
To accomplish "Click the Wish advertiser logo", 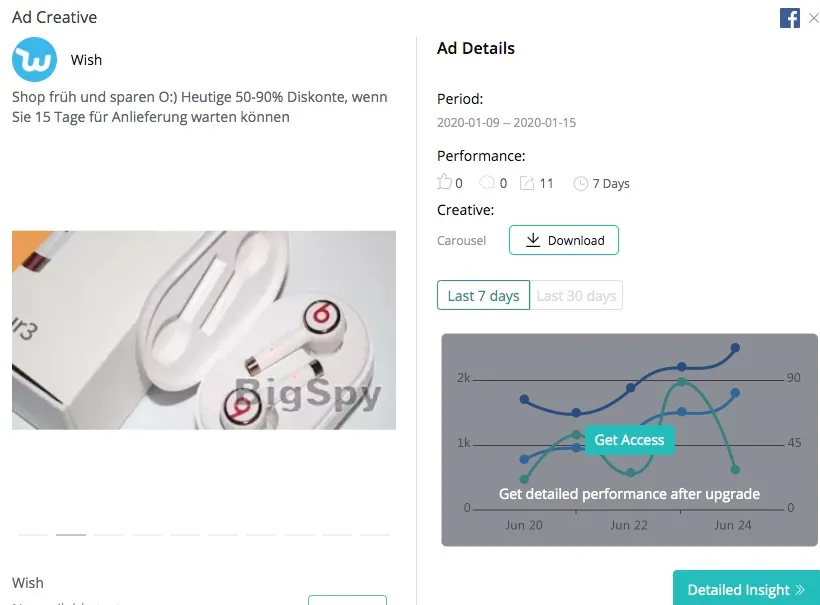I will pyautogui.click(x=34, y=60).
